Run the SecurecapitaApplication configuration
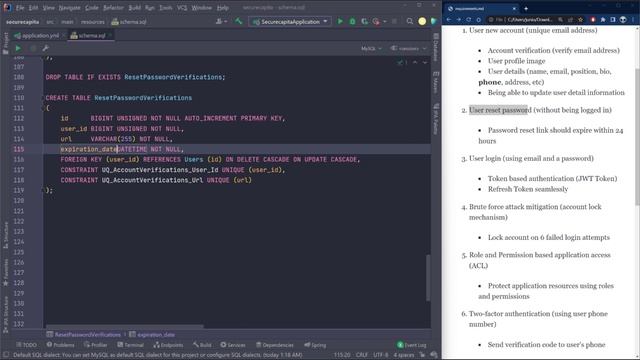640x360 pixels. (x=340, y=21)
